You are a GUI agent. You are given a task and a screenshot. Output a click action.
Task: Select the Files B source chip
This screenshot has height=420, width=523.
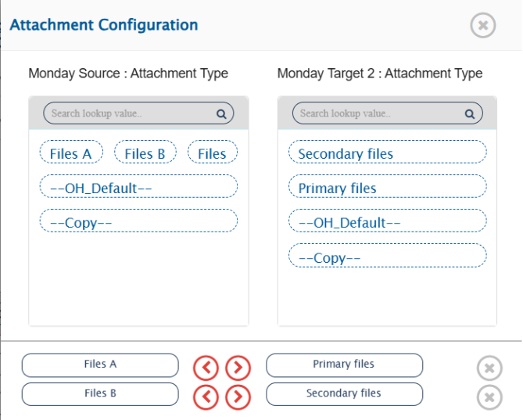click(145, 153)
